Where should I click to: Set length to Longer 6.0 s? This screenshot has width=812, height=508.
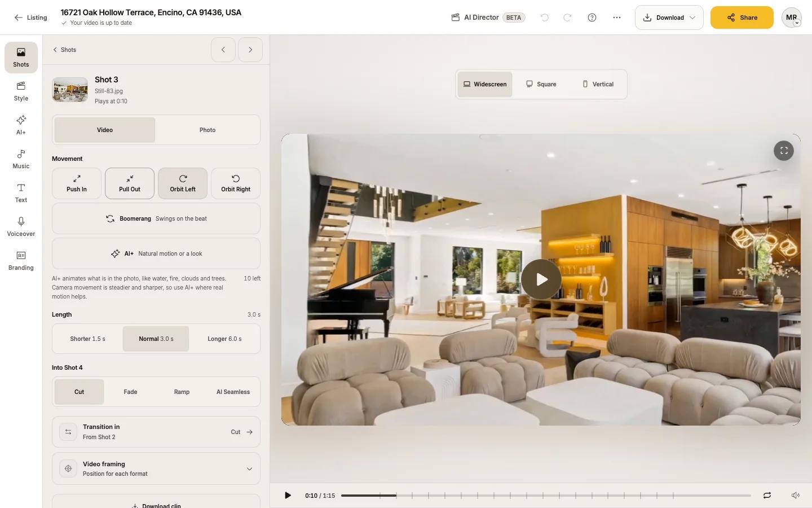point(224,339)
